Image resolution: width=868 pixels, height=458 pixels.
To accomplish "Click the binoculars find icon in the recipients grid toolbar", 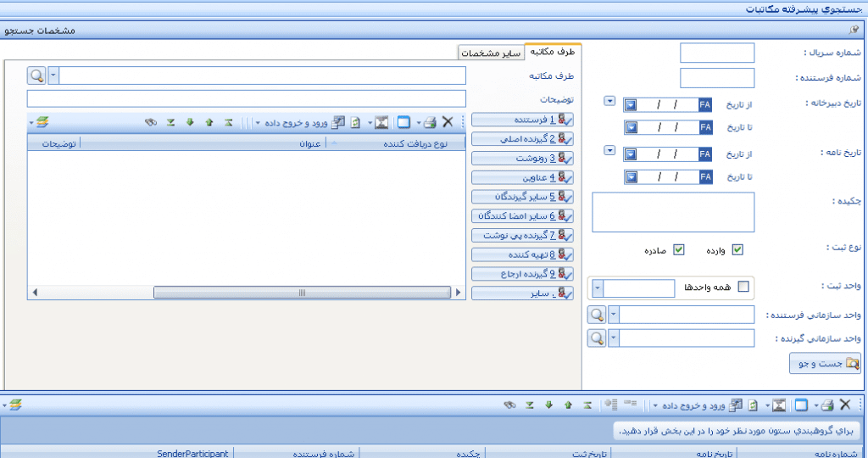I will coord(152,122).
